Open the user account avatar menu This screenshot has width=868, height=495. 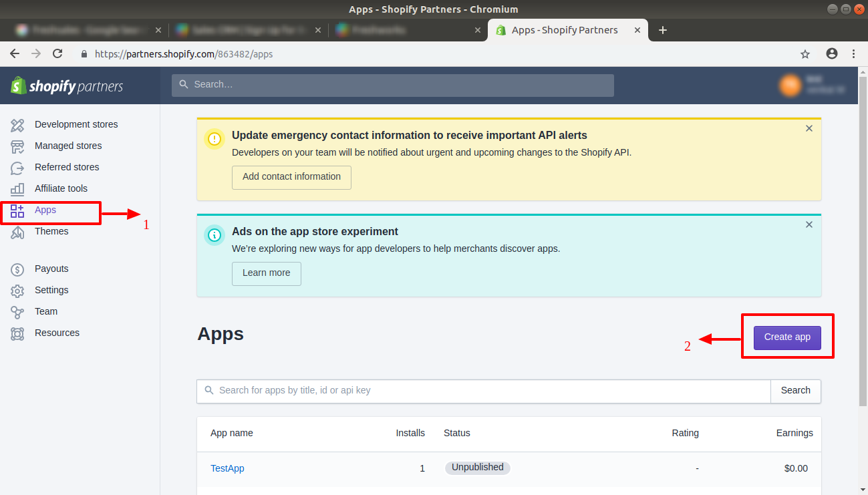790,85
